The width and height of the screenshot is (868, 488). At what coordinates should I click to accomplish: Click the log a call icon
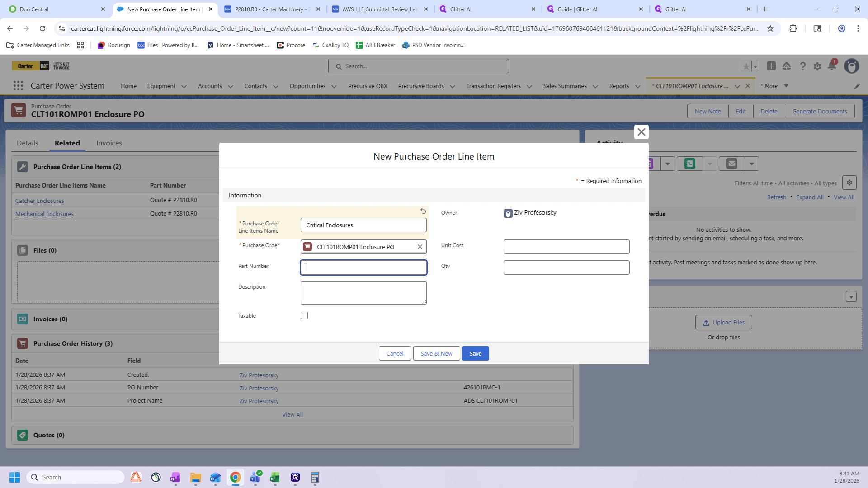(x=689, y=164)
